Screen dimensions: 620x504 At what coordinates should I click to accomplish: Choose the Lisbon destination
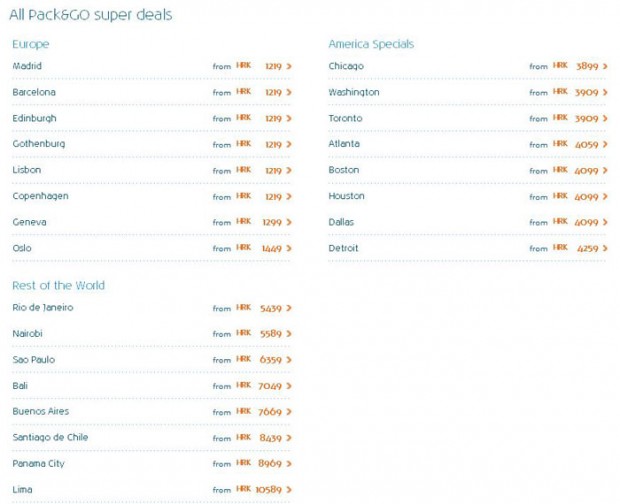coord(26,170)
